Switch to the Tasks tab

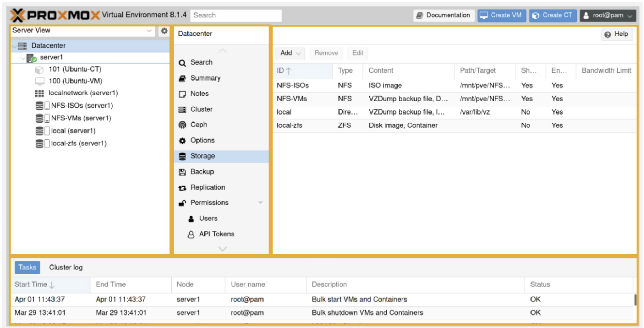(27, 268)
